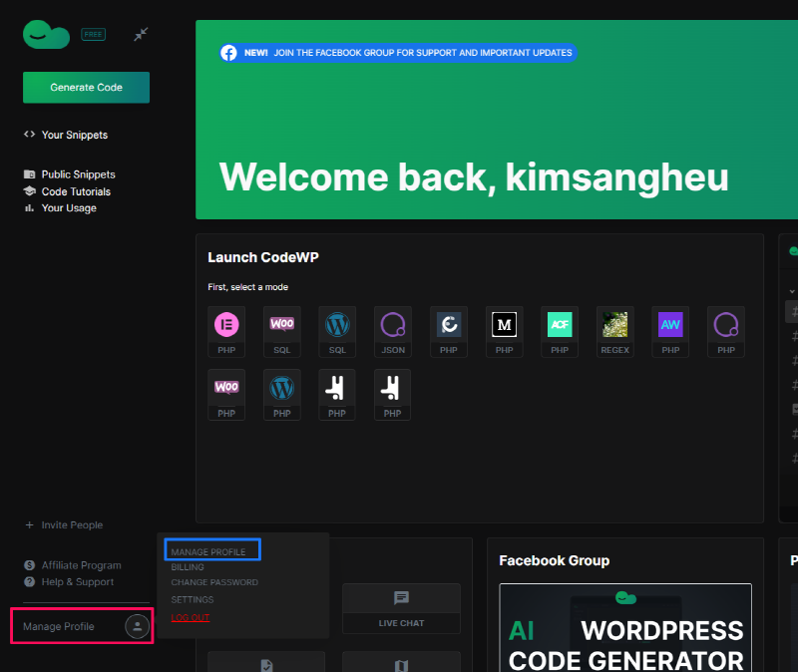This screenshot has width=798, height=672.
Task: Open Billing from the profile menu
Action: click(188, 566)
